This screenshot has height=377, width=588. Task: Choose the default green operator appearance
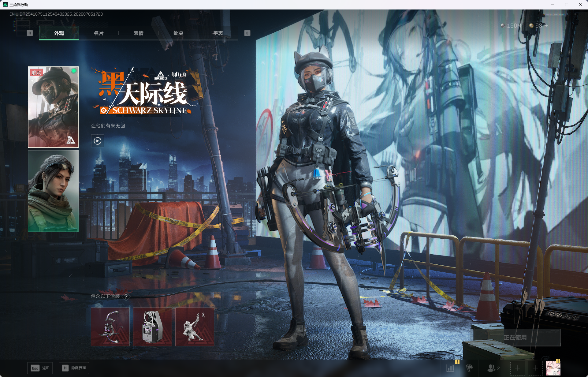click(53, 191)
